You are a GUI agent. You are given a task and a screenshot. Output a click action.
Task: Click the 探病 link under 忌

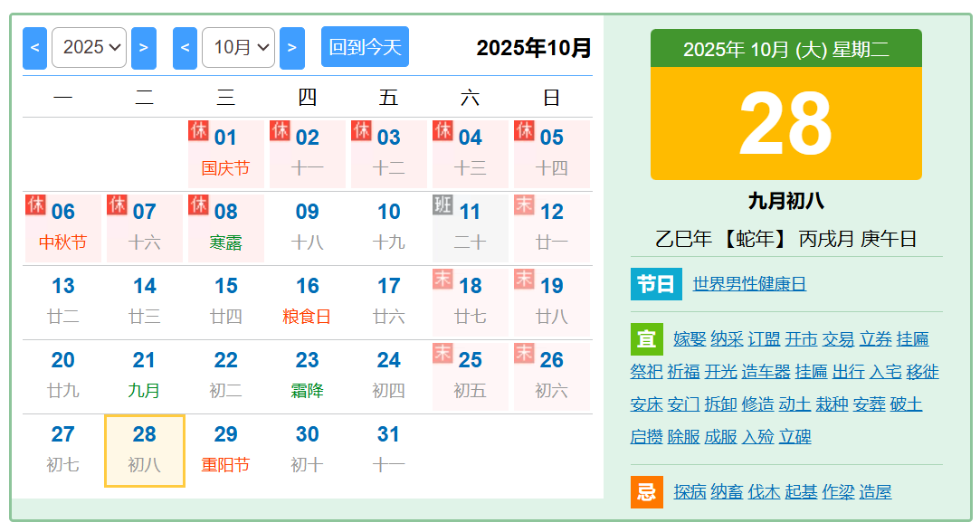pos(690,492)
